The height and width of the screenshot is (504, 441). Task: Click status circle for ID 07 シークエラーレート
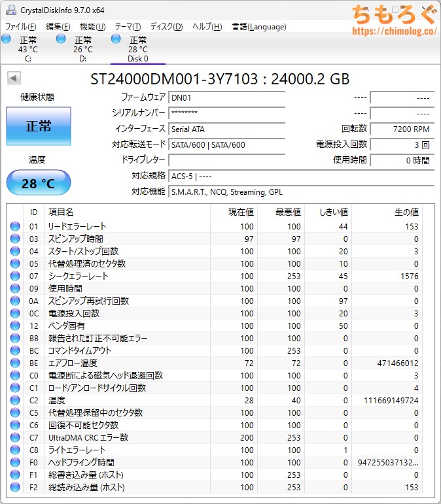point(15,276)
